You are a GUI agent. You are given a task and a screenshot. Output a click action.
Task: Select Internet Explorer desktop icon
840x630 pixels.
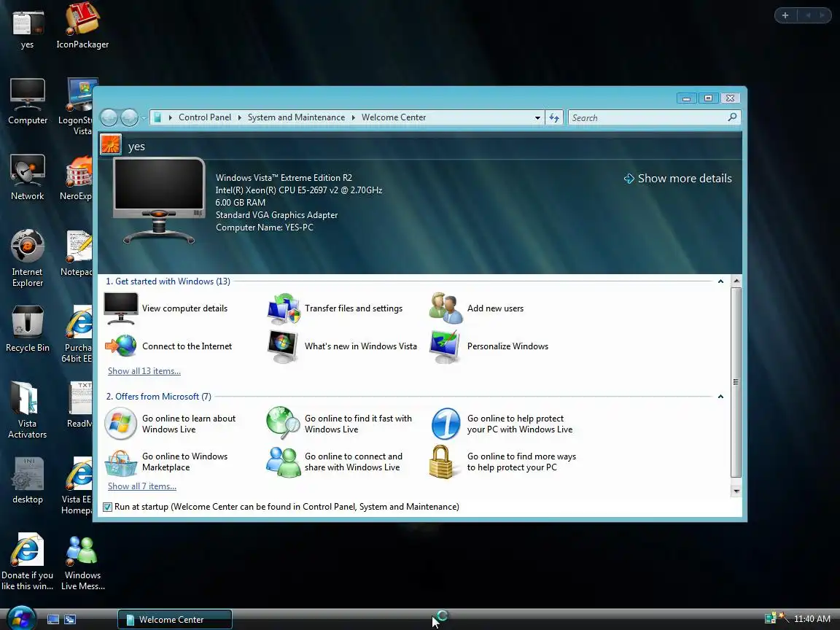tap(27, 259)
